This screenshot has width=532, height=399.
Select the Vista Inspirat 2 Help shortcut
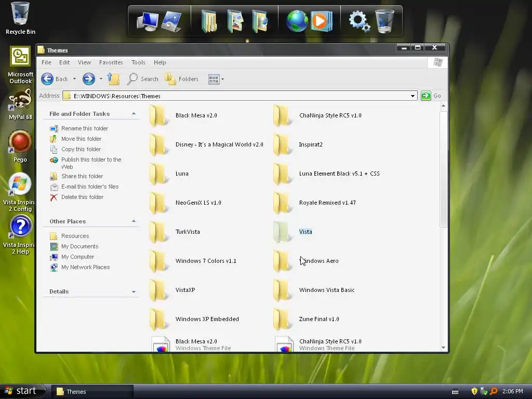tap(19, 235)
